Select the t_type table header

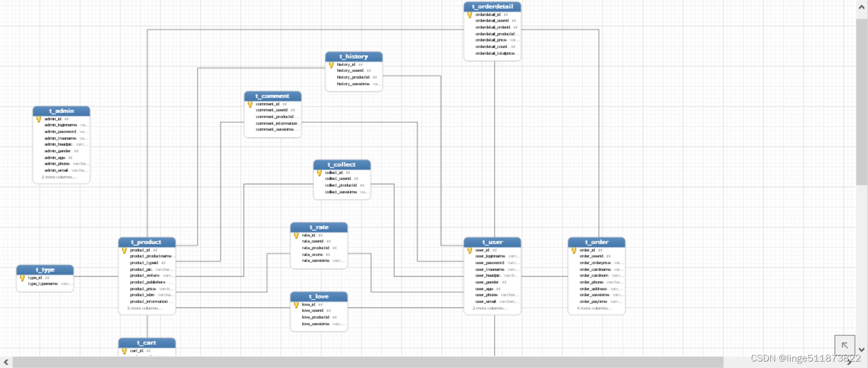click(x=45, y=270)
